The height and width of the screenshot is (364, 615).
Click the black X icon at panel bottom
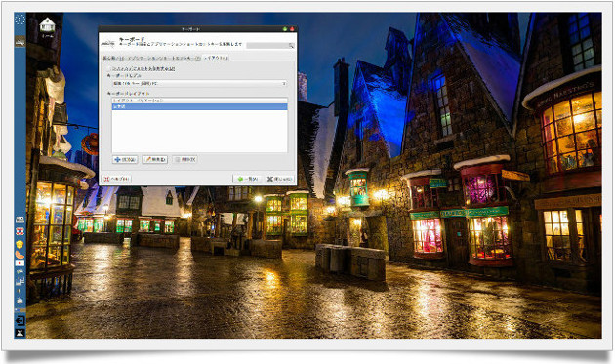click(20, 333)
